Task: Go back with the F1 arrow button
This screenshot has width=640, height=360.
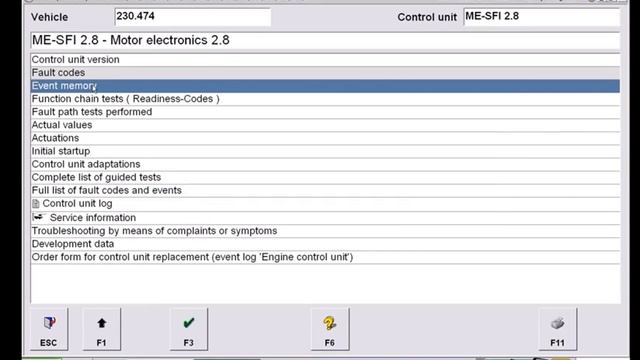Action: [102, 329]
